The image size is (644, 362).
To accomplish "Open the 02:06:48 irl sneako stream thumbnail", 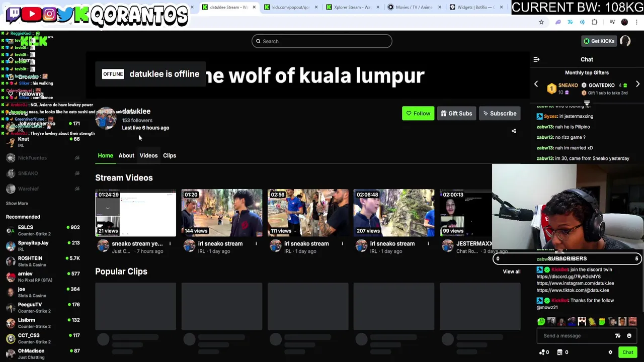I will [x=394, y=213].
